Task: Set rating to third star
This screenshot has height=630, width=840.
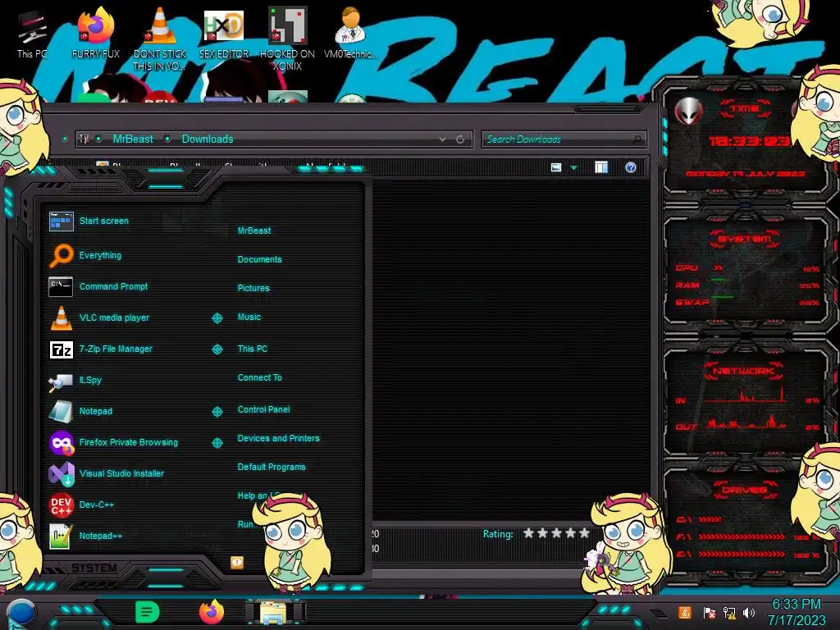Action: (557, 533)
